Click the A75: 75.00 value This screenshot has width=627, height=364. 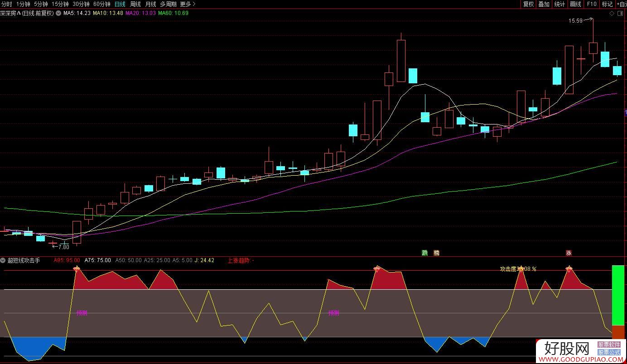click(x=98, y=260)
